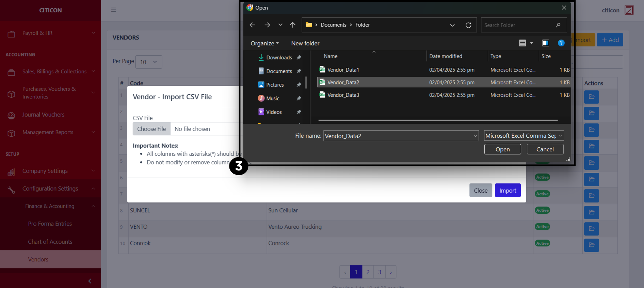
Task: Toggle the preview pane icon
Action: coord(545,43)
